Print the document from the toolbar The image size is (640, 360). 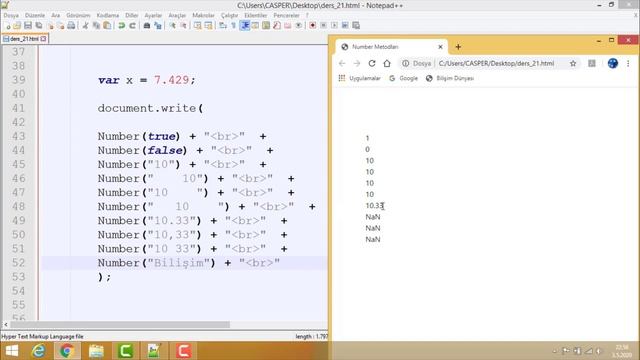point(71,25)
